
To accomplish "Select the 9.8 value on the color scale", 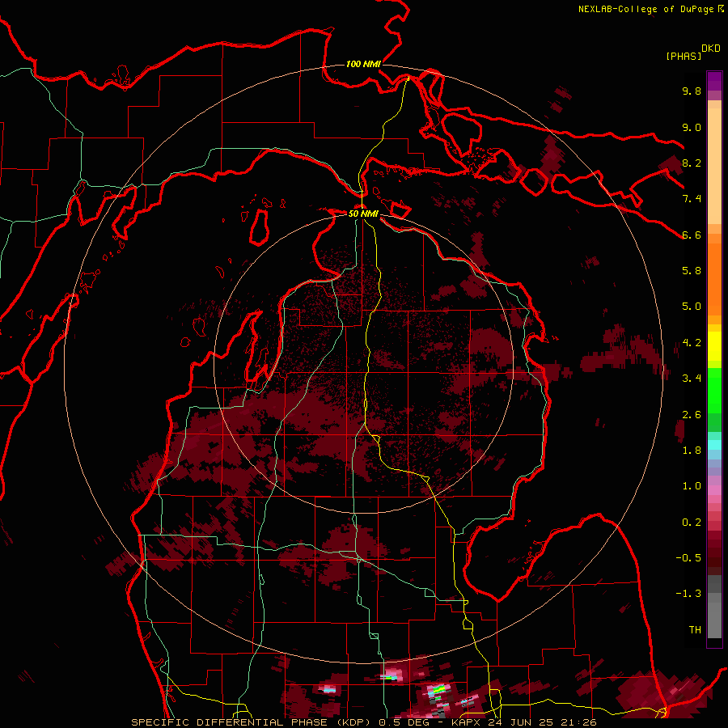I will coord(692,91).
